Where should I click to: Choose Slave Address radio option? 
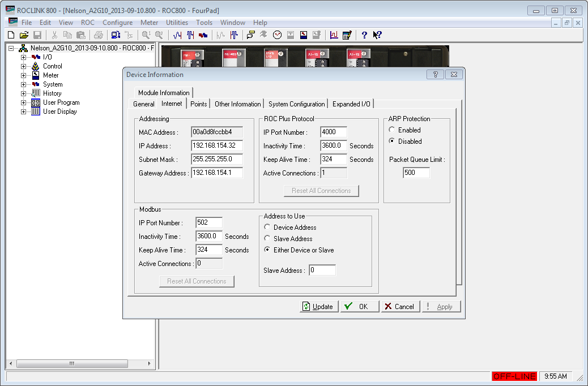267,238
